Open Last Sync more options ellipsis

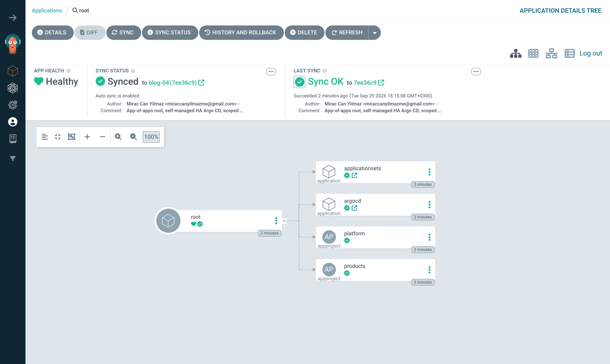476,71
